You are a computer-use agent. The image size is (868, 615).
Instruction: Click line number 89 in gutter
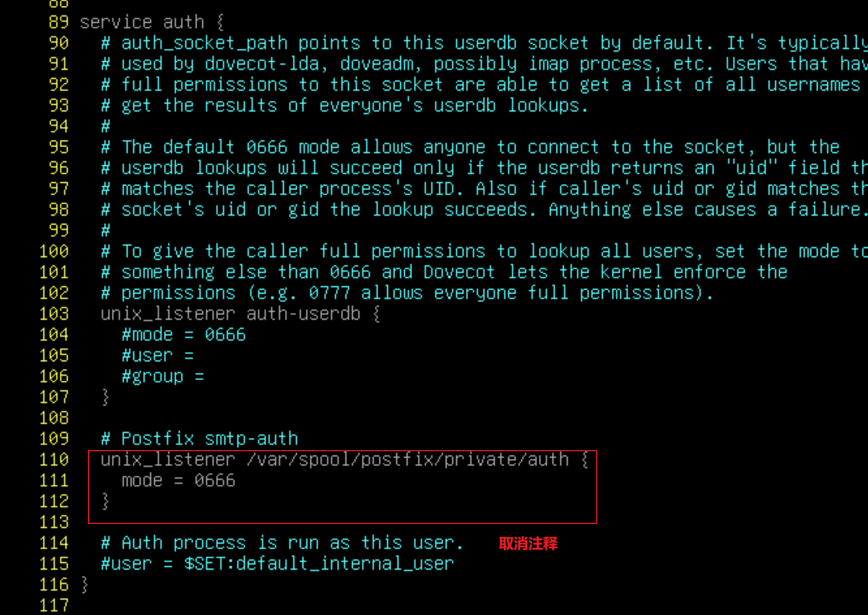pyautogui.click(x=59, y=22)
